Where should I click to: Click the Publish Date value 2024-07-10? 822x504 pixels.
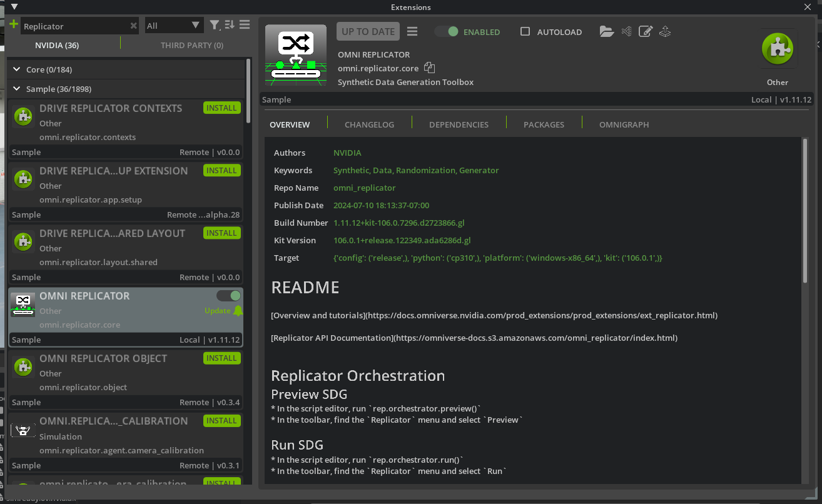coord(381,205)
